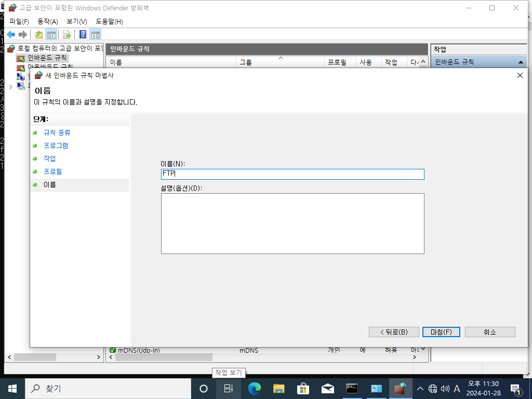Click the Forward arrow toolbar icon
532x399 pixels.
coord(23,34)
